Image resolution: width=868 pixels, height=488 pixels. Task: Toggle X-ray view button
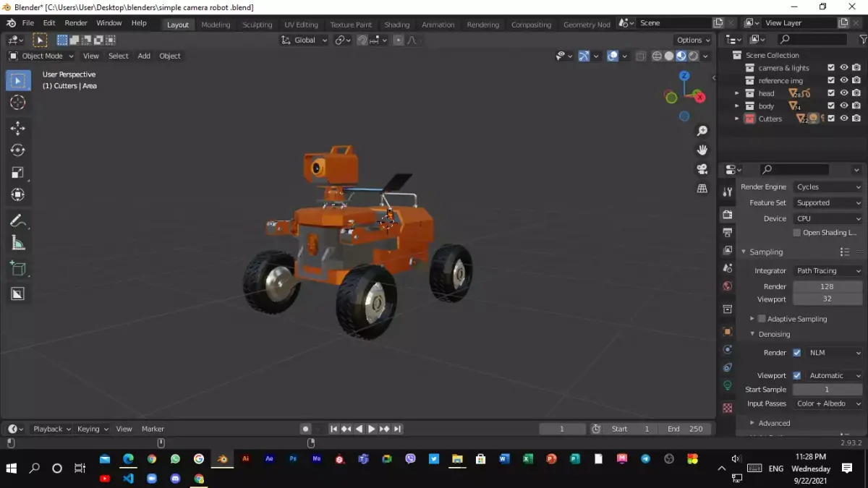click(640, 56)
